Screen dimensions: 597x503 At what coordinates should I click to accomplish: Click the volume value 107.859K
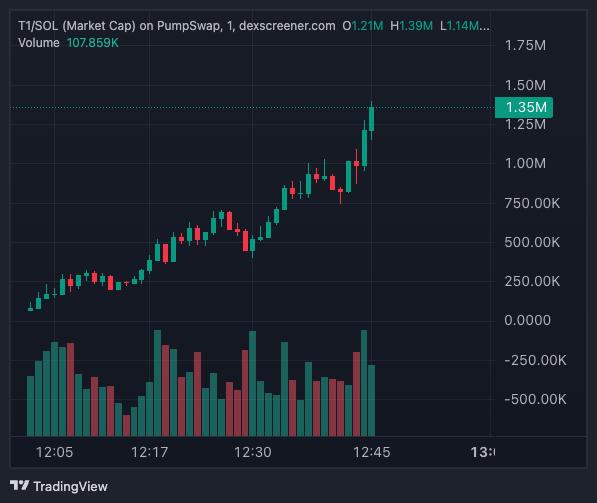coord(93,43)
